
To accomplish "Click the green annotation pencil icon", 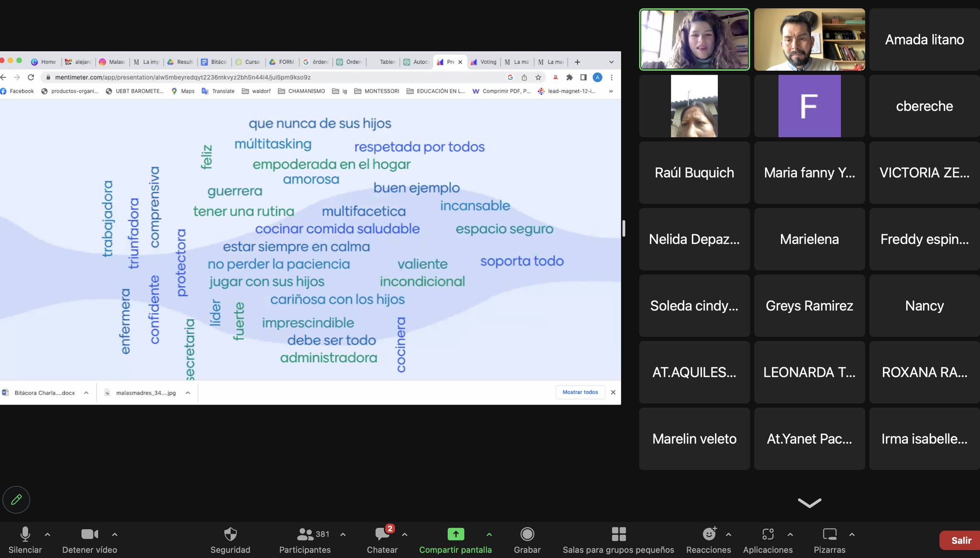I will (16, 500).
